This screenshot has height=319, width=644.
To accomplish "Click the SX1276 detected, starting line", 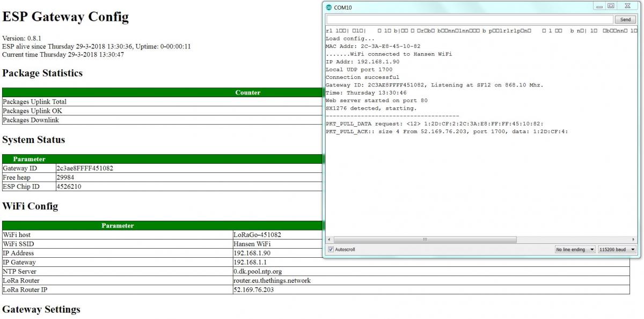I will point(371,108).
